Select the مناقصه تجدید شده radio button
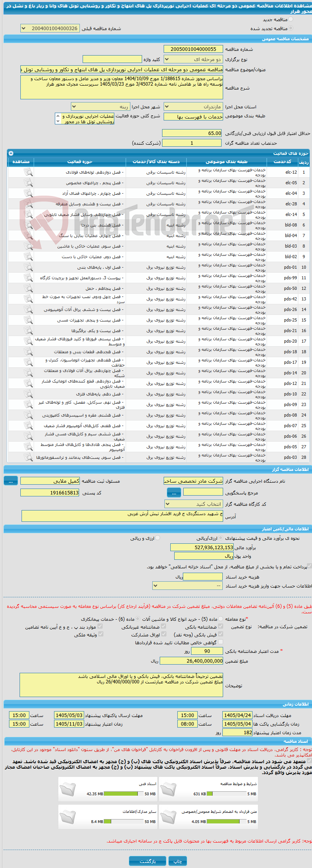The height and width of the screenshot is (868, 312). 290,28
